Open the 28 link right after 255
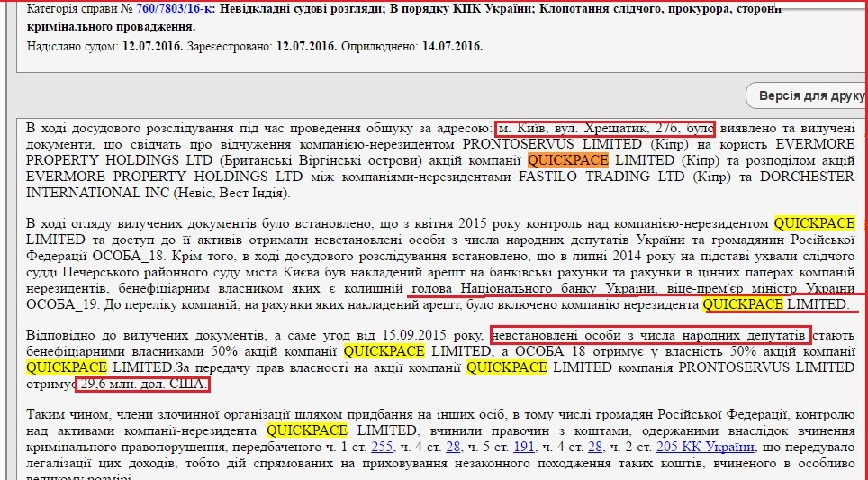Image resolution: width=868 pixels, height=480 pixels. point(453,447)
